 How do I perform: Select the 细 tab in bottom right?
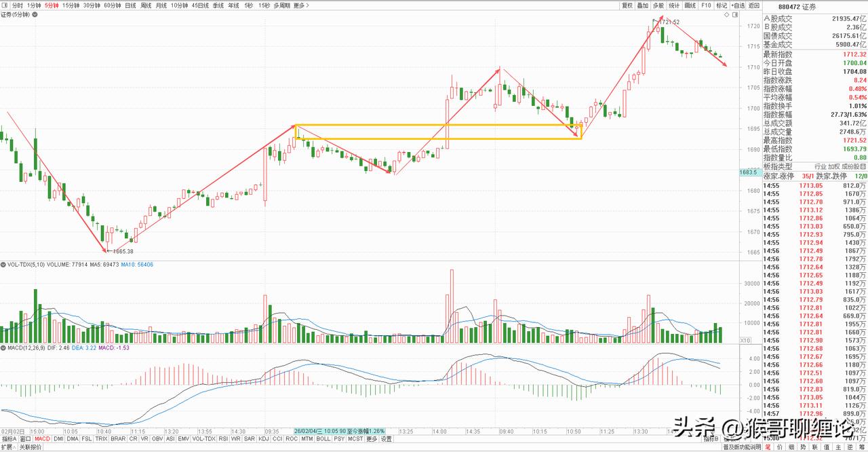click(x=791, y=447)
